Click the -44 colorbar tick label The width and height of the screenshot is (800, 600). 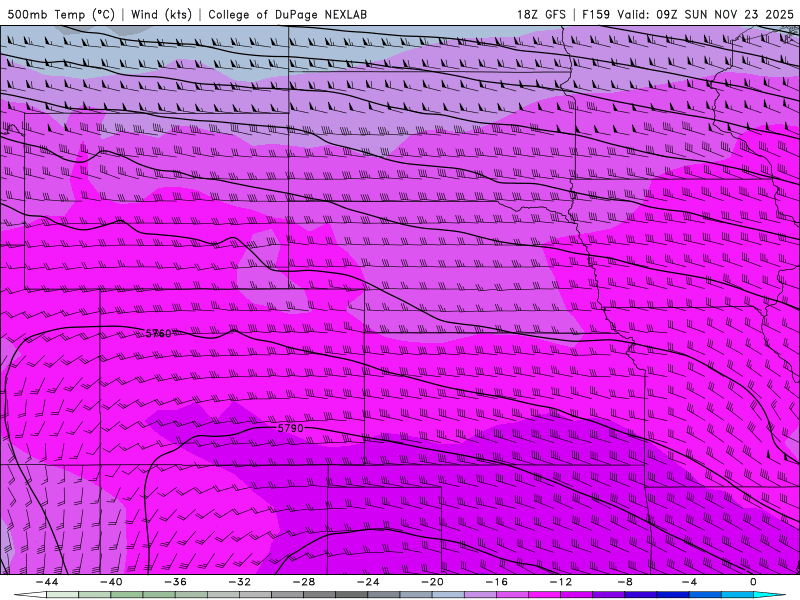point(47,582)
